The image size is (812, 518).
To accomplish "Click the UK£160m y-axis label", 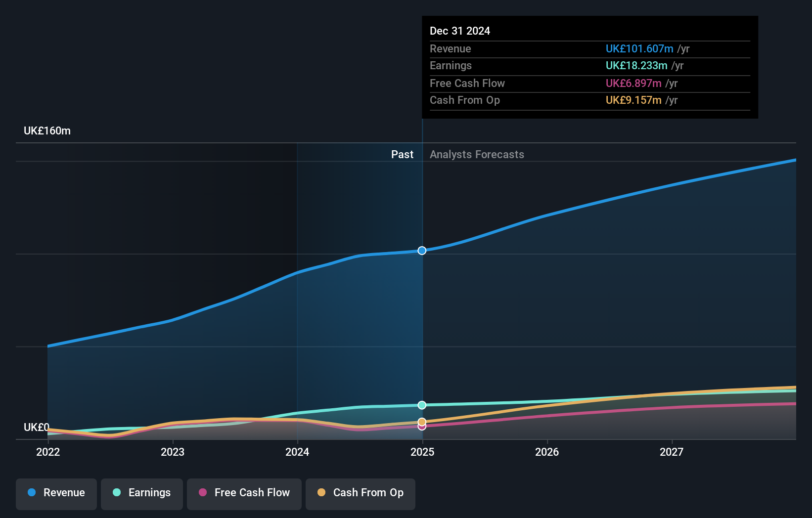I will [x=47, y=131].
